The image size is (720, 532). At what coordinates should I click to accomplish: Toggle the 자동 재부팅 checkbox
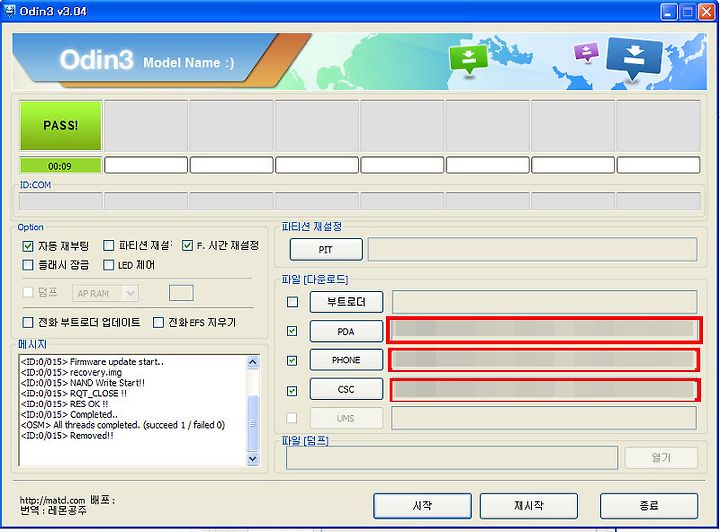click(28, 246)
